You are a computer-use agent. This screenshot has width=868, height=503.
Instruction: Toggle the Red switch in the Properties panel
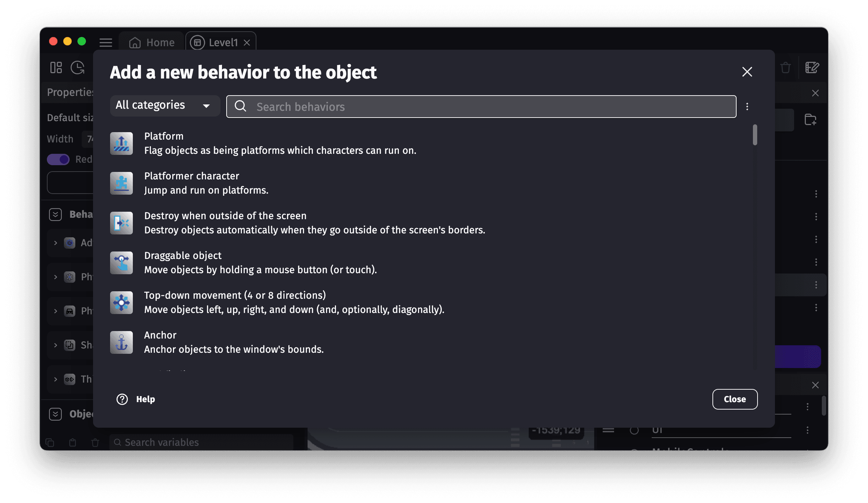pyautogui.click(x=58, y=159)
